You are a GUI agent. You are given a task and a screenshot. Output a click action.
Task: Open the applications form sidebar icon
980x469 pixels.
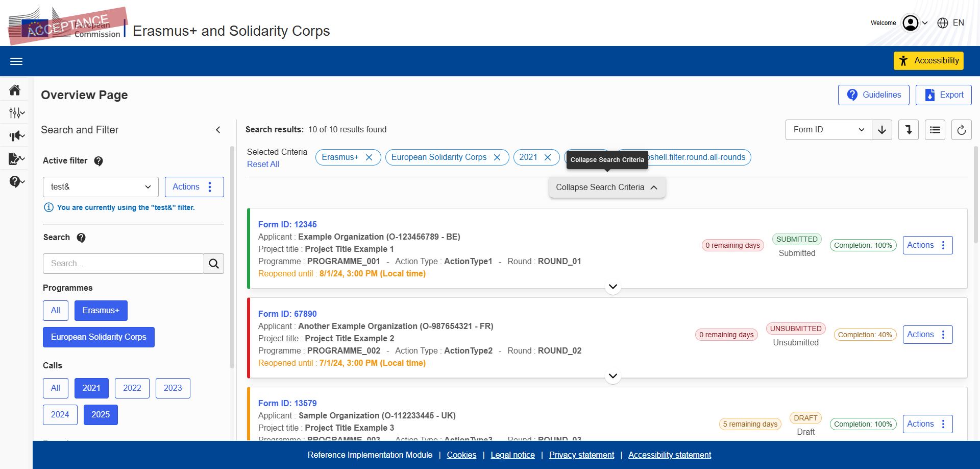coord(16,159)
